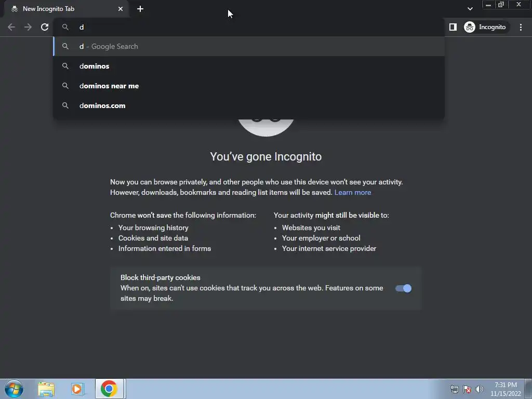This screenshot has width=532, height=399.
Task: Choose 'd - Google Search' suggestion
Action: [x=249, y=46]
